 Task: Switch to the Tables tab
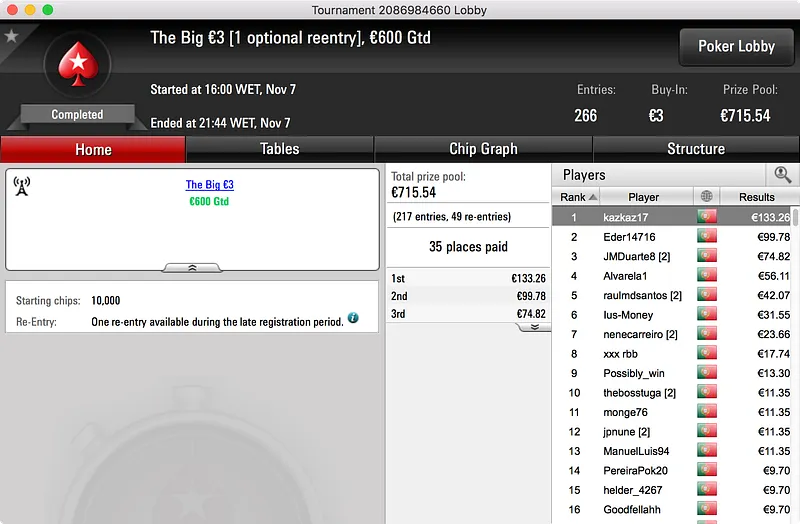coord(280,149)
